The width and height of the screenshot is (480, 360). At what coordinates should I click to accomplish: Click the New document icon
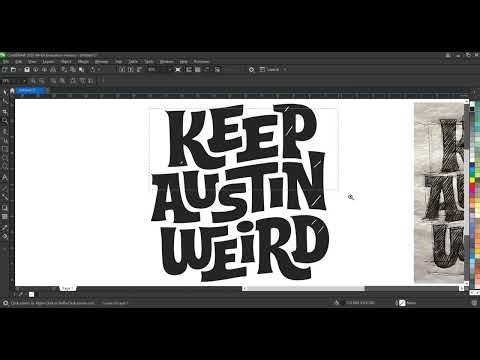4,69
